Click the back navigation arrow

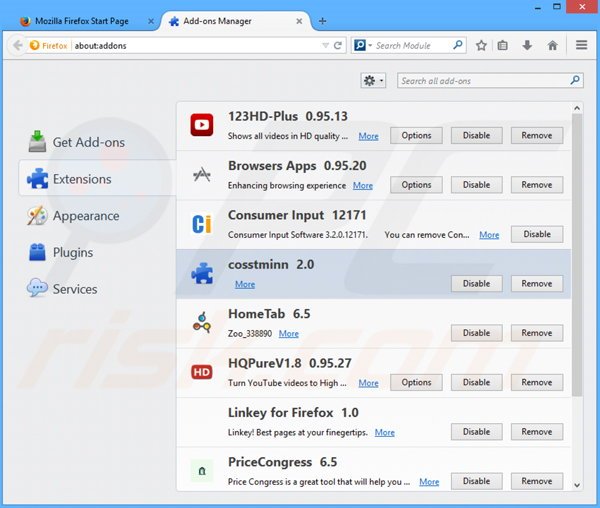pyautogui.click(x=18, y=46)
